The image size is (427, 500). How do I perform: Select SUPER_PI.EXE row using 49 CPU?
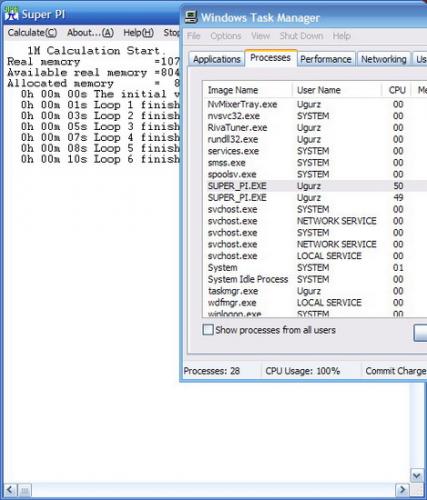[x=315, y=198]
